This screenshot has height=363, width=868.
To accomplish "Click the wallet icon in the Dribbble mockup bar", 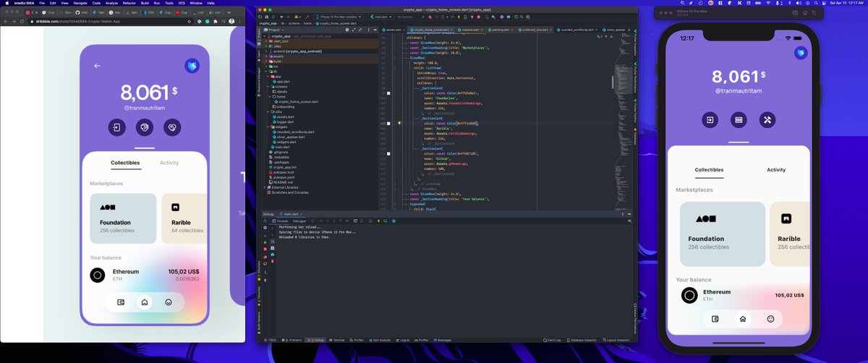I will point(121,302).
